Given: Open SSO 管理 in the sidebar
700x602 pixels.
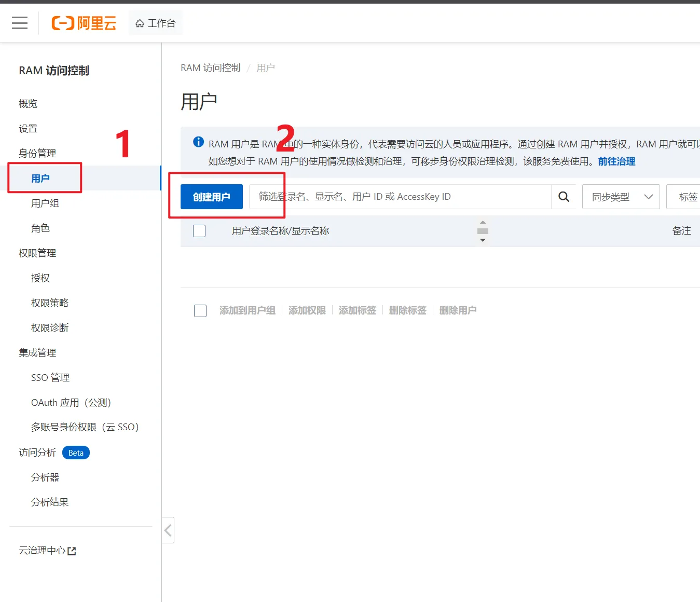Looking at the screenshot, I should (50, 378).
